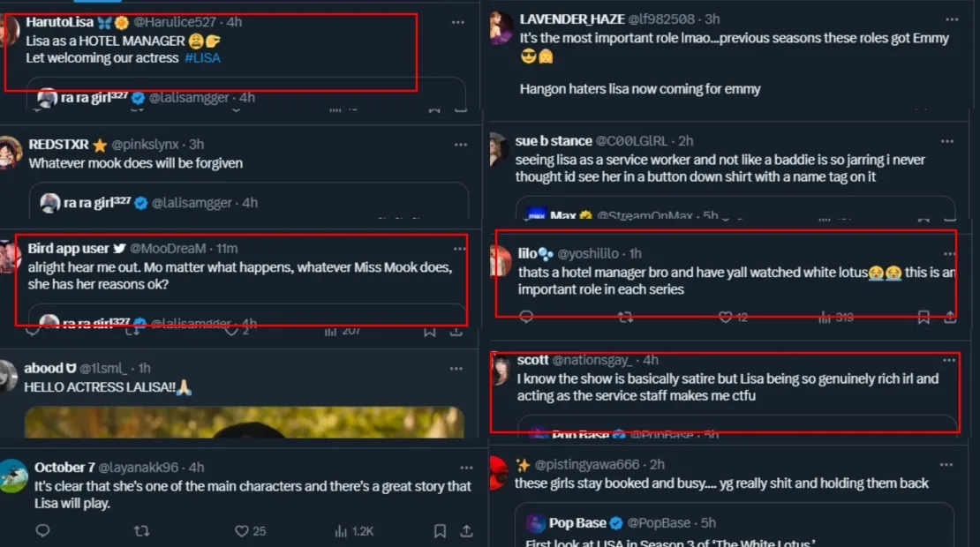Open Pop Base quoted tweet profile name
The image size is (980, 547).
coord(577,523)
